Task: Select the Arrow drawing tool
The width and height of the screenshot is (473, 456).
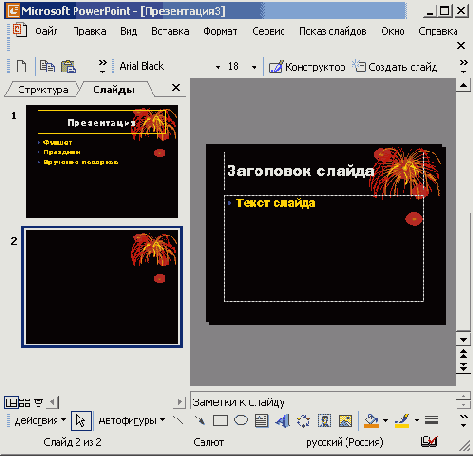Action: tap(199, 421)
